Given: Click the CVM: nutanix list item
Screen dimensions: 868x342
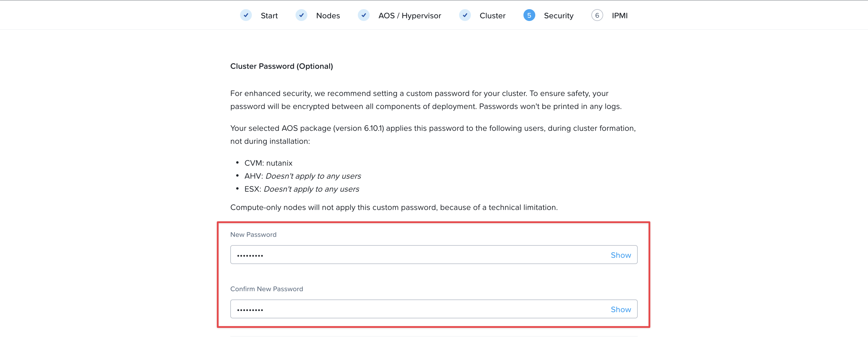Looking at the screenshot, I should 268,163.
